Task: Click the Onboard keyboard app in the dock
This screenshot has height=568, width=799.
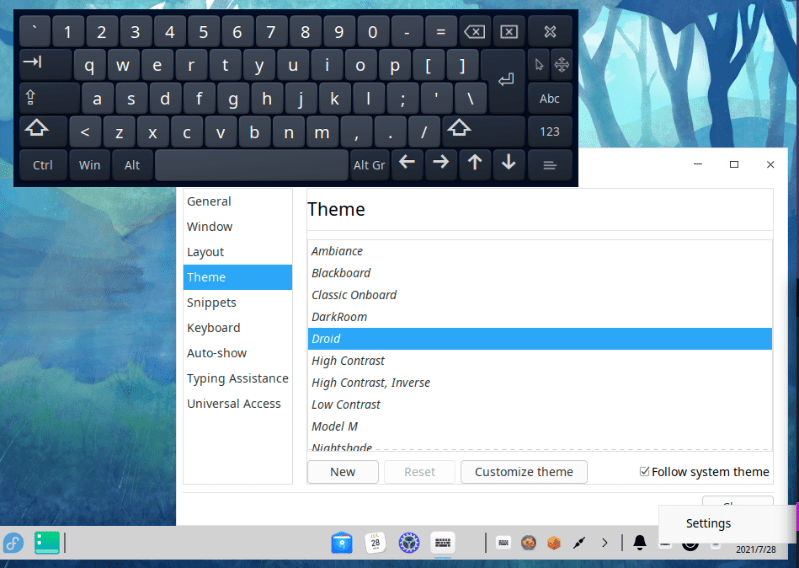Action: pos(442,543)
